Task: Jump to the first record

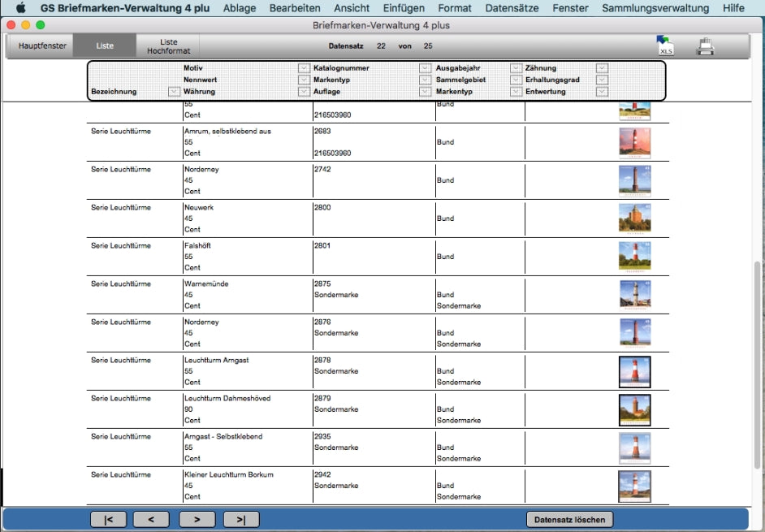Action: (108, 520)
